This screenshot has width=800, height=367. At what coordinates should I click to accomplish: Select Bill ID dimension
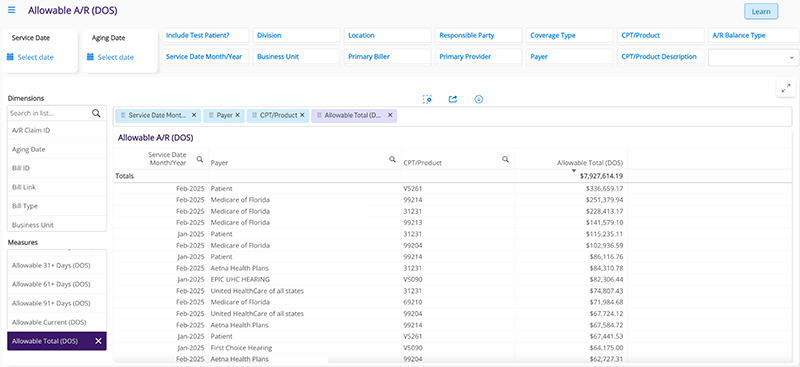coord(57,168)
